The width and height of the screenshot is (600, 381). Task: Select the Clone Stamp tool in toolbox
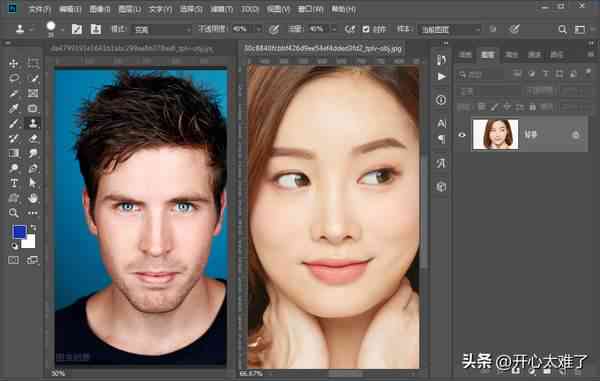pyautogui.click(x=33, y=123)
